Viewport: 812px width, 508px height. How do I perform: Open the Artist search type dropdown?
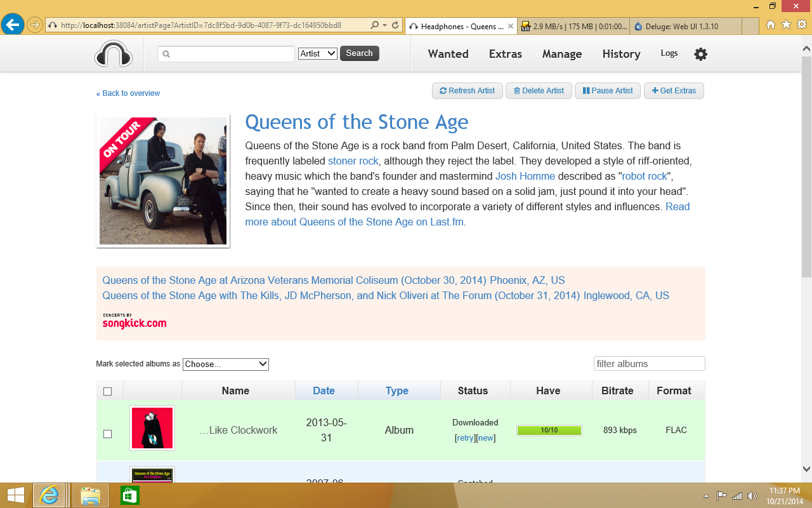pos(318,53)
